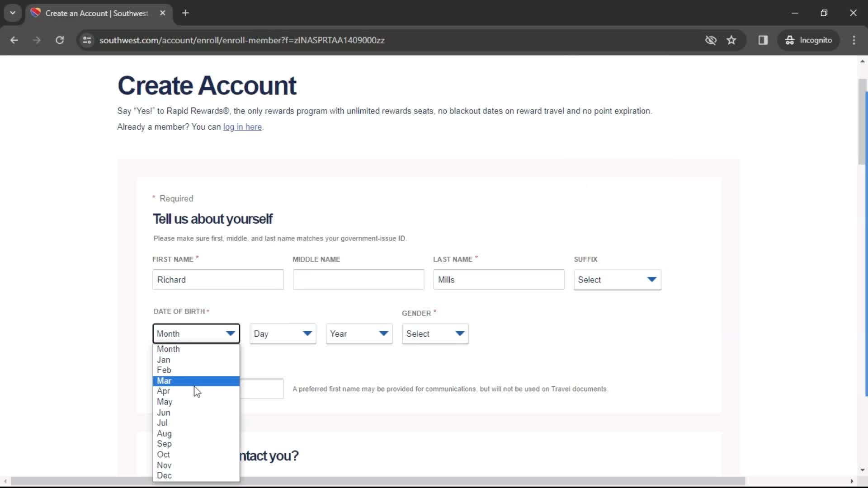Click the browser forward navigation arrow
Image resolution: width=868 pixels, height=488 pixels.
click(x=37, y=40)
